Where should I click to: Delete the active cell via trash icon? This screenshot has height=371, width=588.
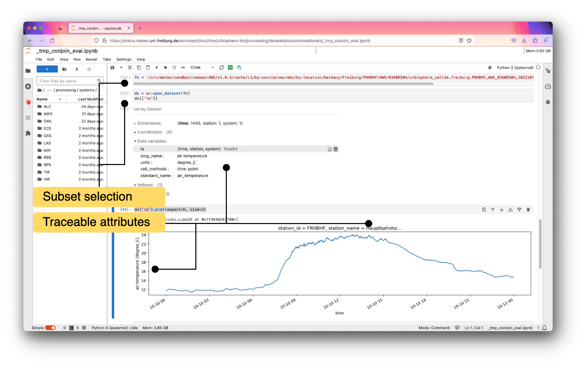tap(528, 210)
